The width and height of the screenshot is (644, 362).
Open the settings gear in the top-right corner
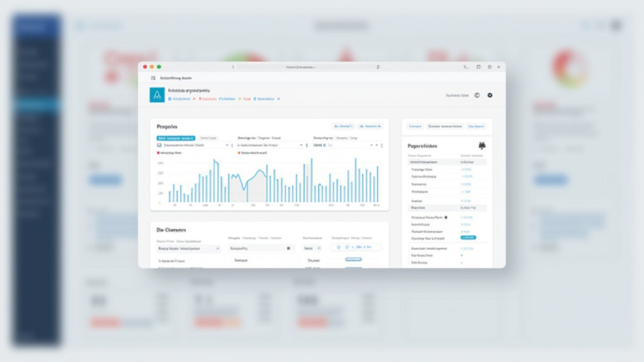click(490, 96)
